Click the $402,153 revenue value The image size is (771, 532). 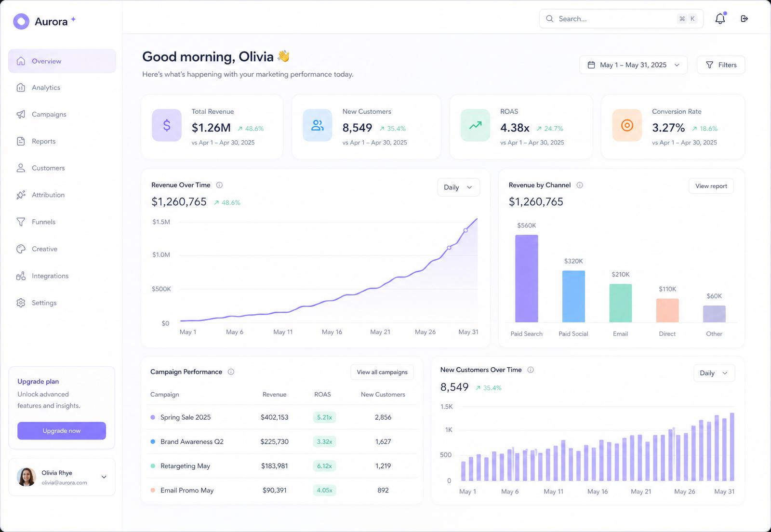click(274, 417)
